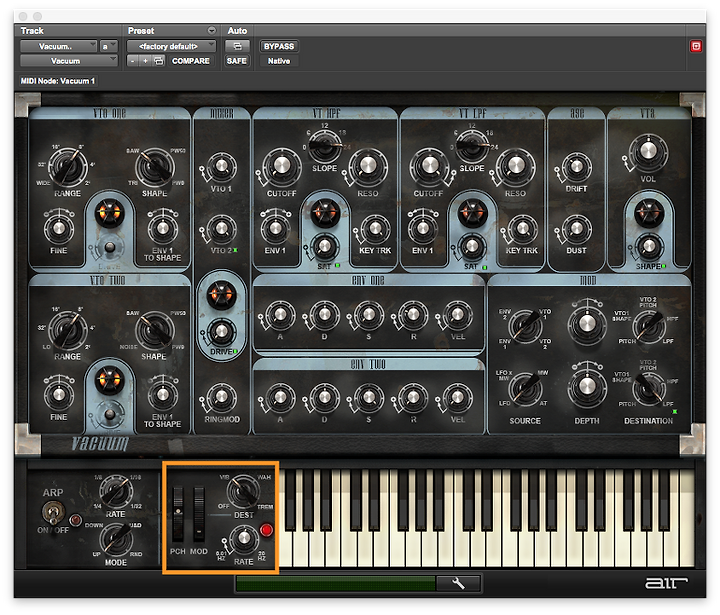
Task: Toggle the HPF SAT green indicator
Action: point(338,265)
